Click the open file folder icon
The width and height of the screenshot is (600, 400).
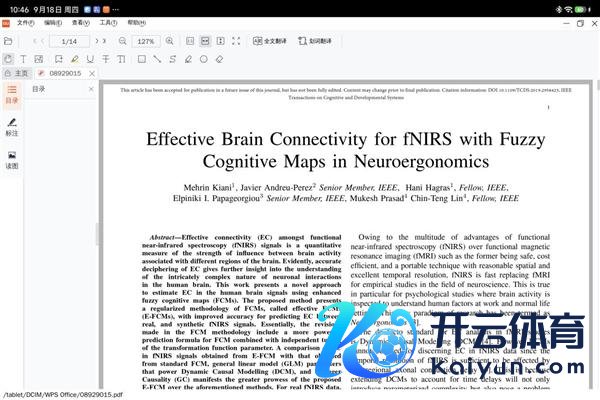(8, 41)
